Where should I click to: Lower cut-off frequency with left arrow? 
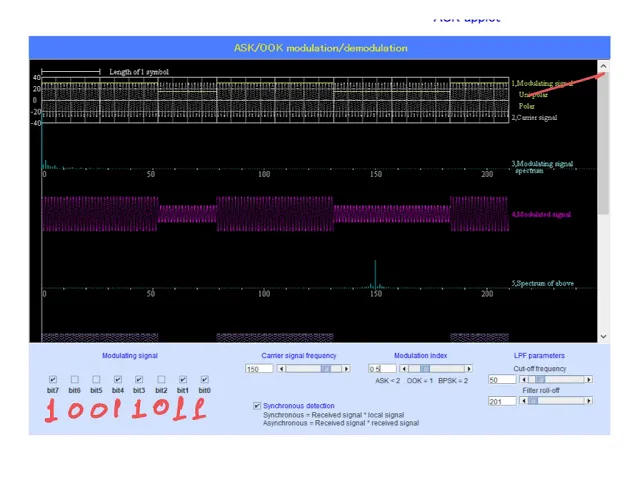524,380
